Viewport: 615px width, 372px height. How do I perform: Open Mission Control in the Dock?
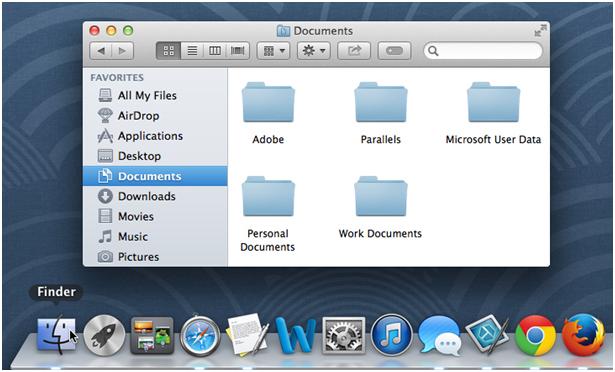tap(152, 335)
